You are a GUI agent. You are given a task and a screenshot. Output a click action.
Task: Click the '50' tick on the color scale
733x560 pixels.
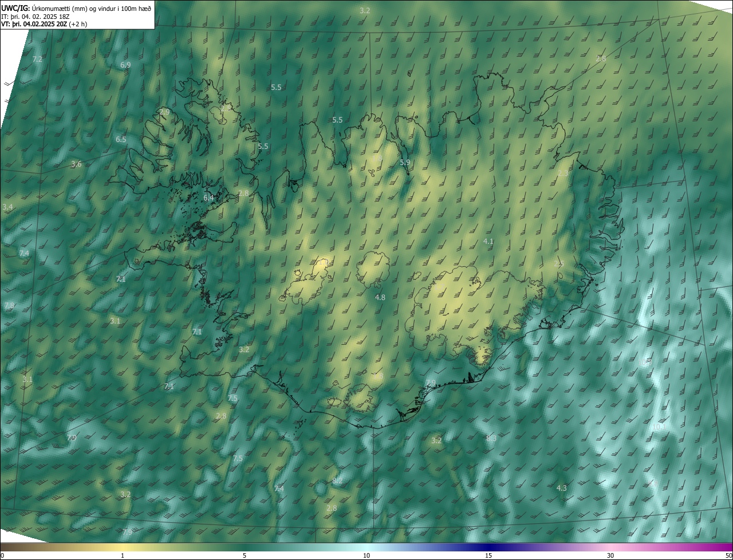(x=729, y=555)
